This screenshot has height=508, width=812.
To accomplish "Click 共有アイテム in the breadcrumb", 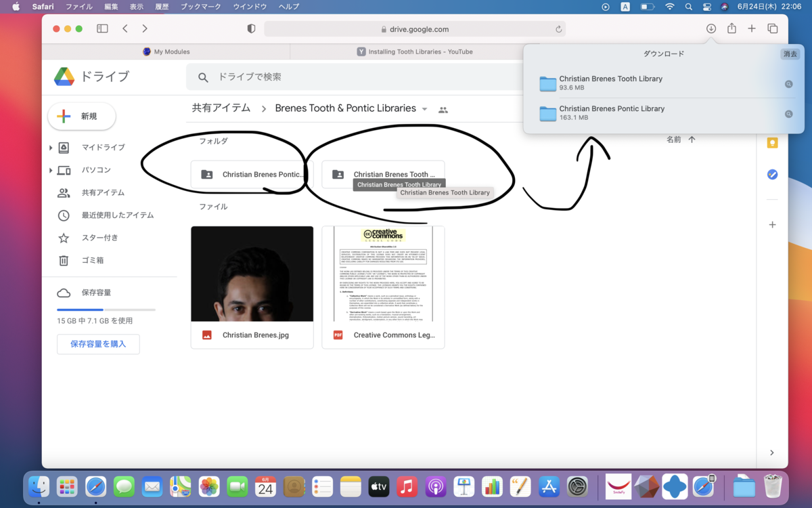I will pos(221,108).
